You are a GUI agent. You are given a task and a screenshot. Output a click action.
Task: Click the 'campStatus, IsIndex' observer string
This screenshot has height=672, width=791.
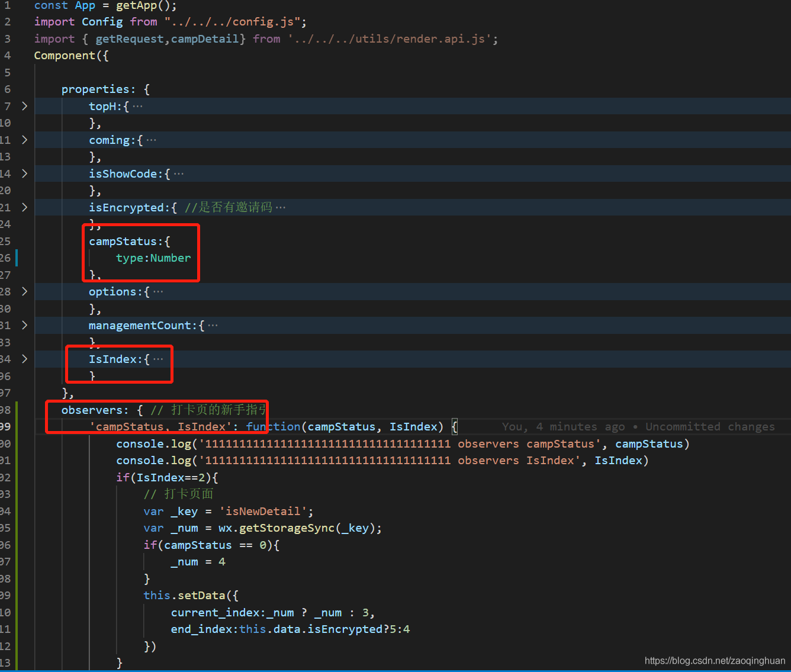click(x=160, y=427)
